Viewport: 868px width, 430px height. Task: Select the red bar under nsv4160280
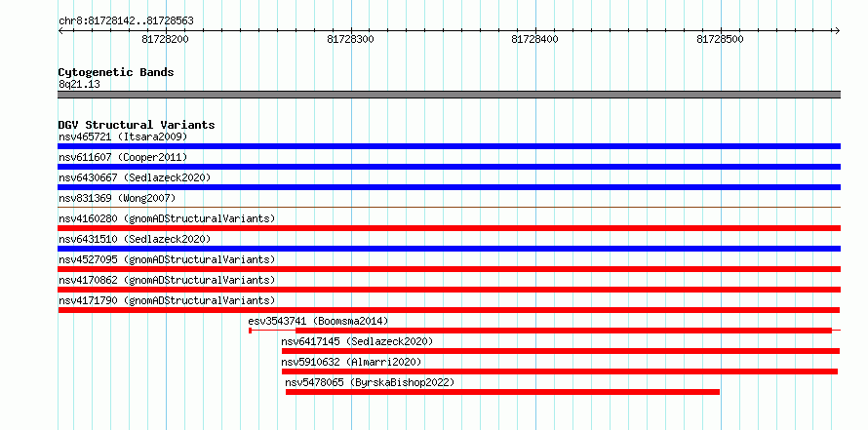tap(449, 228)
